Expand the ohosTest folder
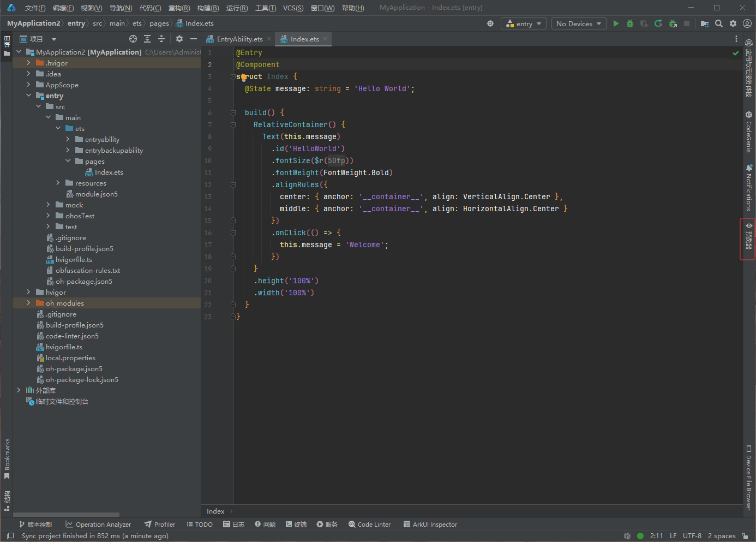The height and width of the screenshot is (542, 756). point(48,216)
